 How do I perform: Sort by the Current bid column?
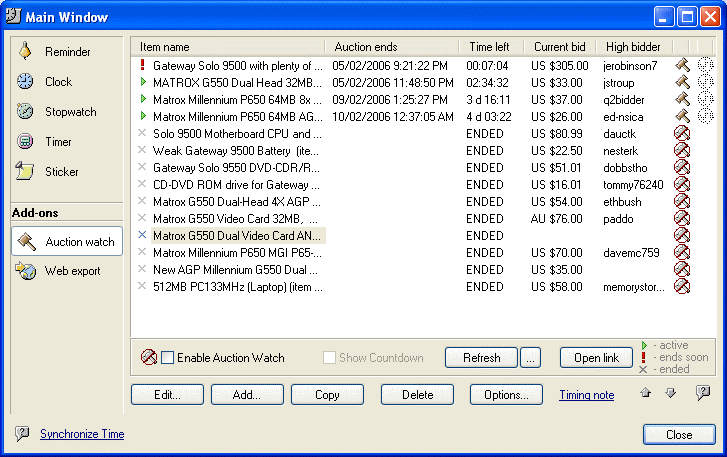[x=560, y=47]
